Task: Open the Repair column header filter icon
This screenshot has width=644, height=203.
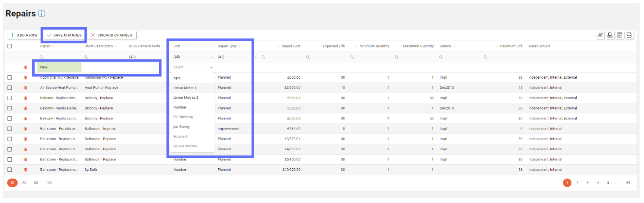Action: coord(54,46)
